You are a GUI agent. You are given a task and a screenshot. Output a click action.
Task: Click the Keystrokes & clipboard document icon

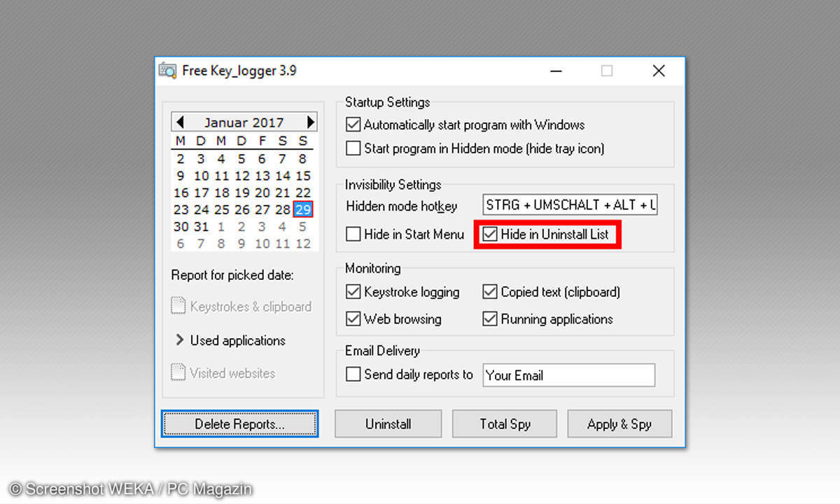(178, 307)
